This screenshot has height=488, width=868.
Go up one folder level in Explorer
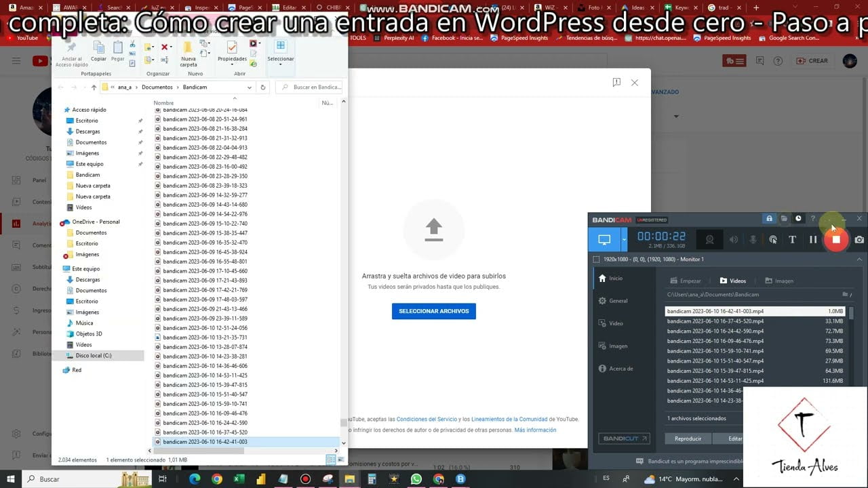[x=94, y=87]
